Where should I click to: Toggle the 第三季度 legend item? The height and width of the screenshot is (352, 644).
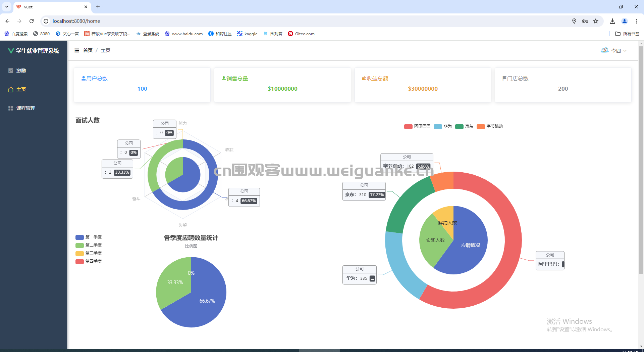(x=89, y=253)
